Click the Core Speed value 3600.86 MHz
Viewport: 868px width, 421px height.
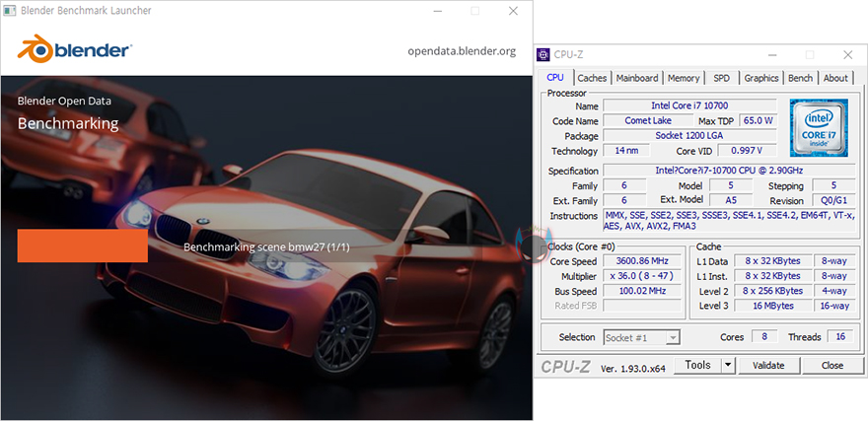pos(642,261)
